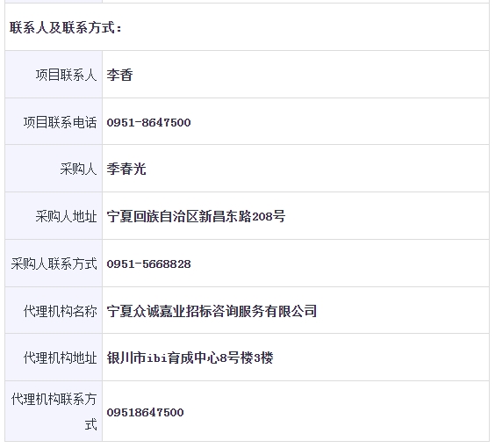Click phone number 0951-5668828

148,264
